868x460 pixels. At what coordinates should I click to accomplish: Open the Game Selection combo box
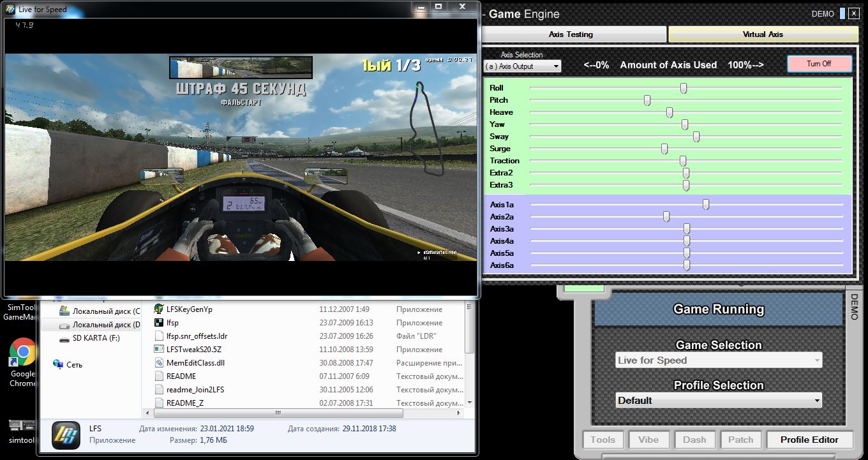point(719,360)
